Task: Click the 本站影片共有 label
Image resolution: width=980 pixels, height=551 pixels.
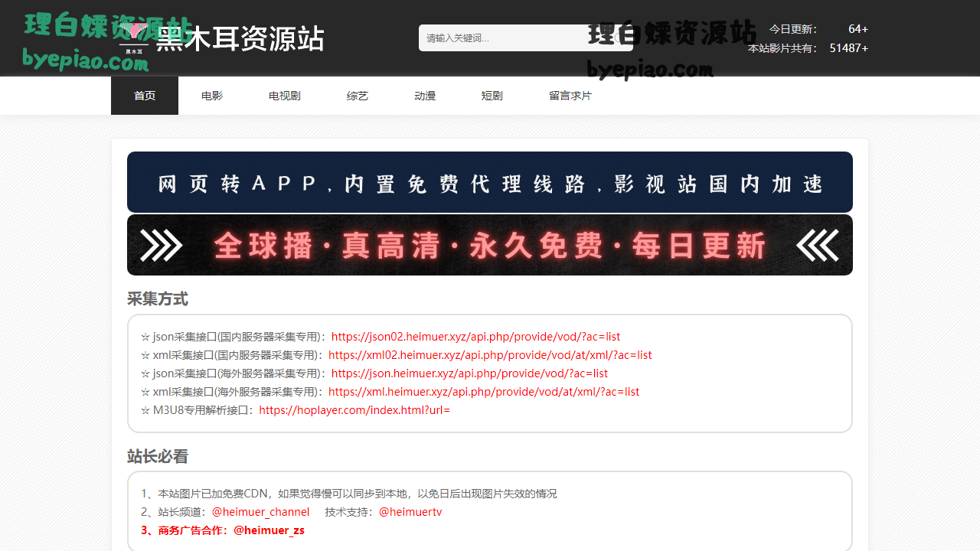Action: tap(782, 48)
